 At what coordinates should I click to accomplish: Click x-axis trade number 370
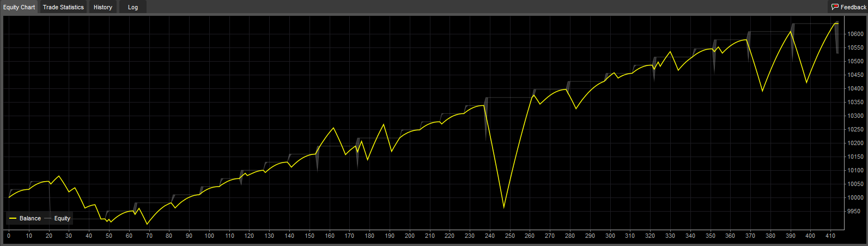pos(750,236)
